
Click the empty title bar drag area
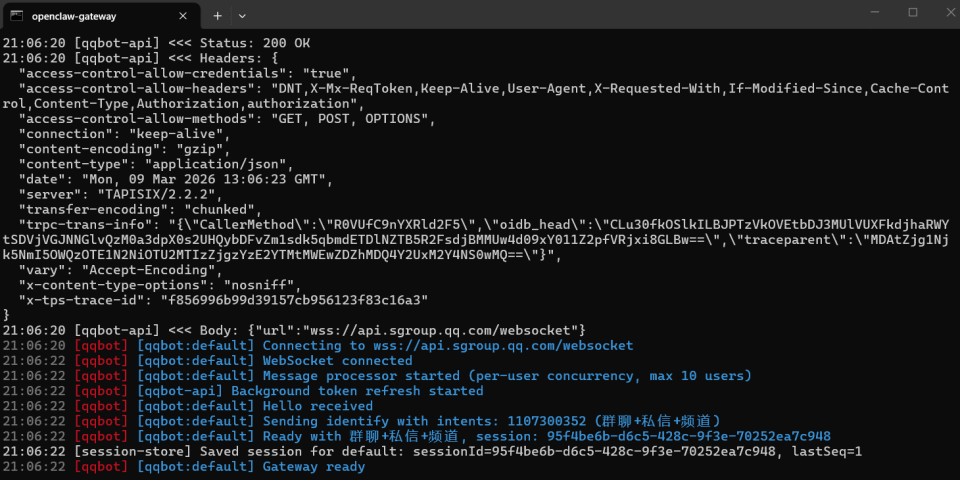(550, 14)
